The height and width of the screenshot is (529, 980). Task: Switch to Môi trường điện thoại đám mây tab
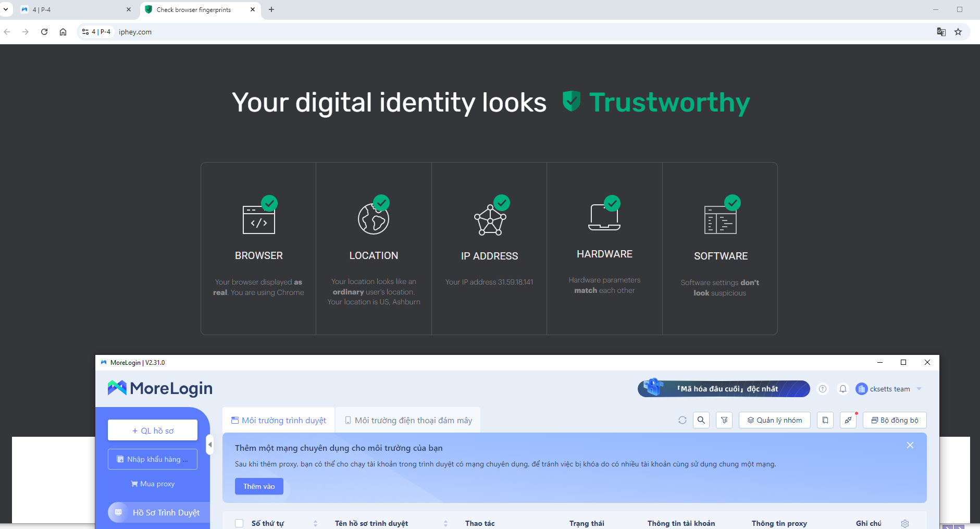[408, 420]
